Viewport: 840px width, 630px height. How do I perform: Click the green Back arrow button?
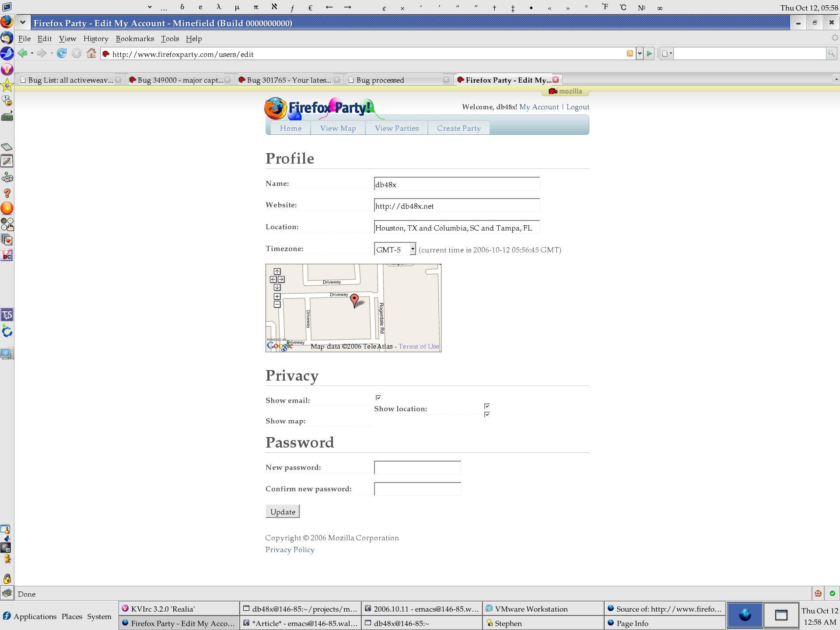click(x=22, y=53)
